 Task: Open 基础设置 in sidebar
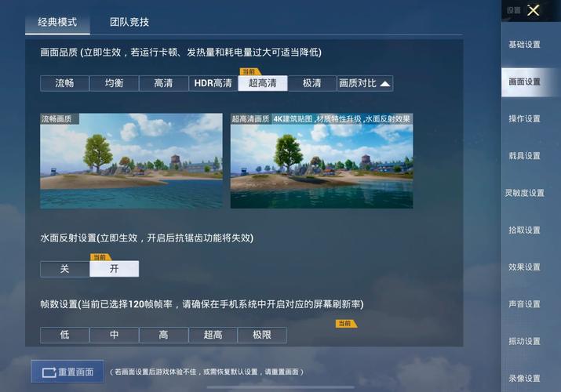pyautogui.click(x=524, y=45)
